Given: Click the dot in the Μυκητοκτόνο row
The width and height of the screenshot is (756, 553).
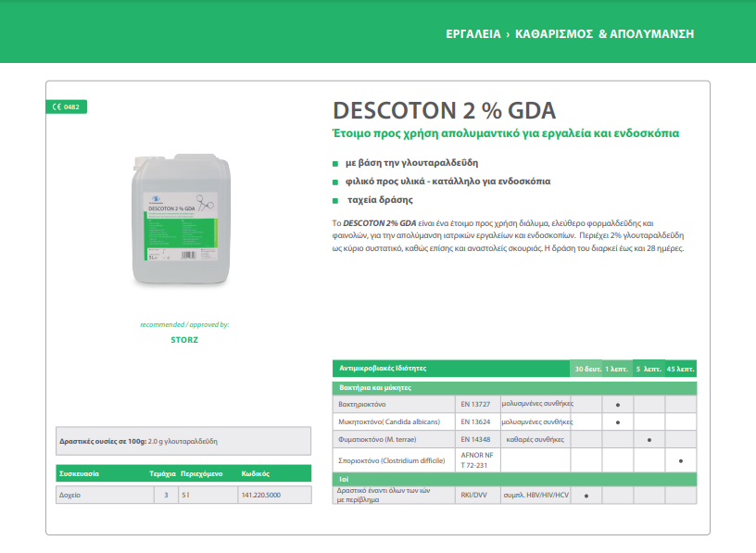Looking at the screenshot, I should tap(617, 422).
